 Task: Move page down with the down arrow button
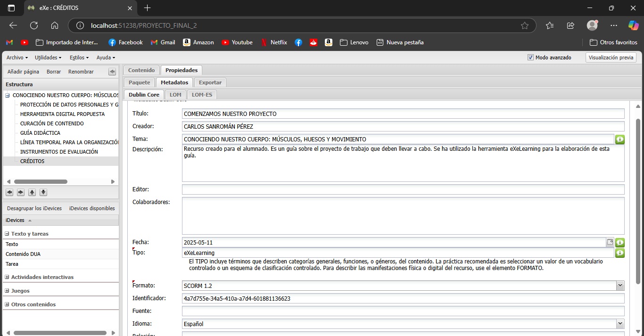click(43, 192)
